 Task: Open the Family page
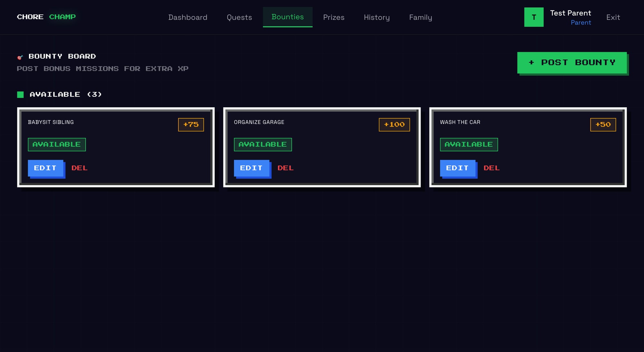(421, 17)
